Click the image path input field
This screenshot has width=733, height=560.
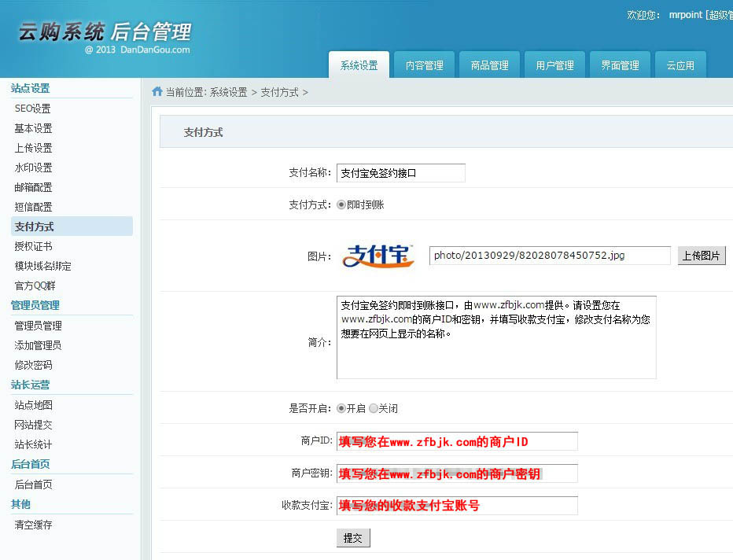(550, 256)
